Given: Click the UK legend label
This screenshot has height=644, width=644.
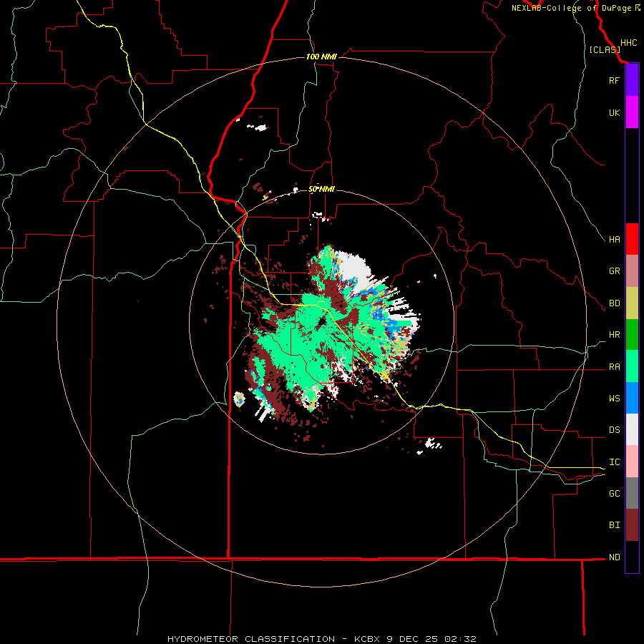Looking at the screenshot, I should pyautogui.click(x=614, y=112).
